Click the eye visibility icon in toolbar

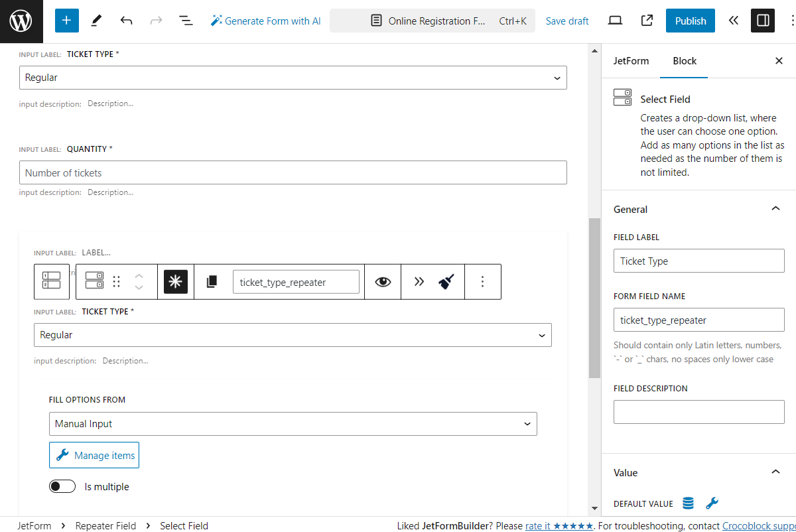pos(383,281)
